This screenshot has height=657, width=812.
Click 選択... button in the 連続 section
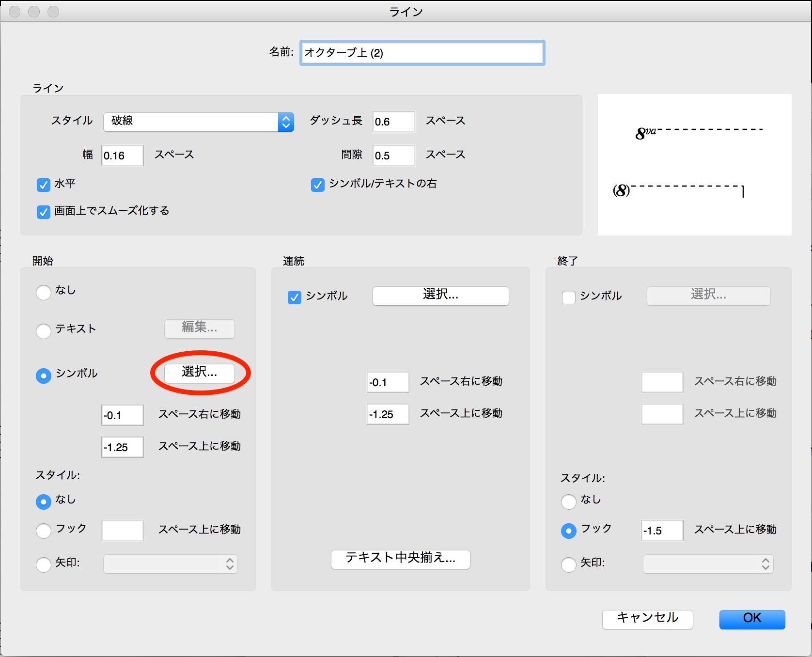click(440, 296)
